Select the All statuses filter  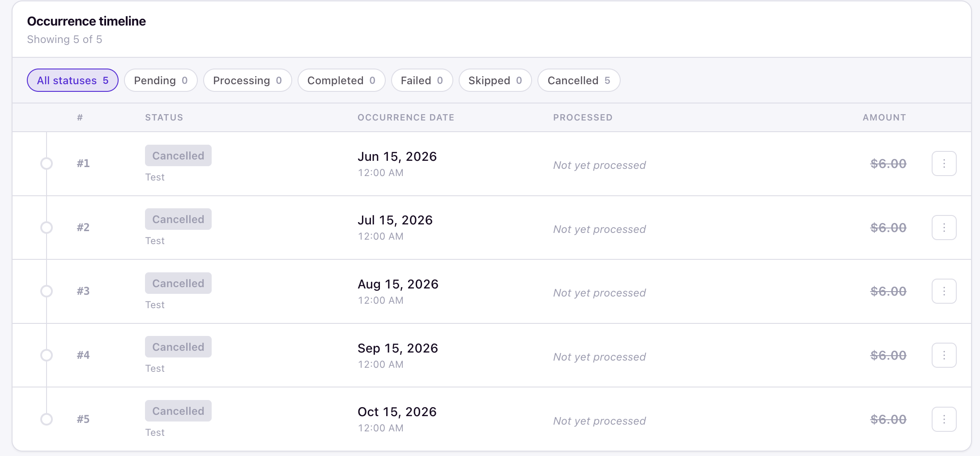[72, 80]
